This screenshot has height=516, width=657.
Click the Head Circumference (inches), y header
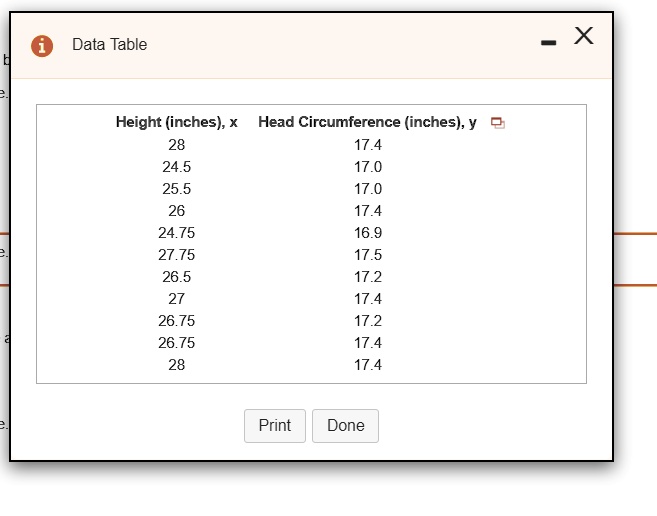pos(367,122)
